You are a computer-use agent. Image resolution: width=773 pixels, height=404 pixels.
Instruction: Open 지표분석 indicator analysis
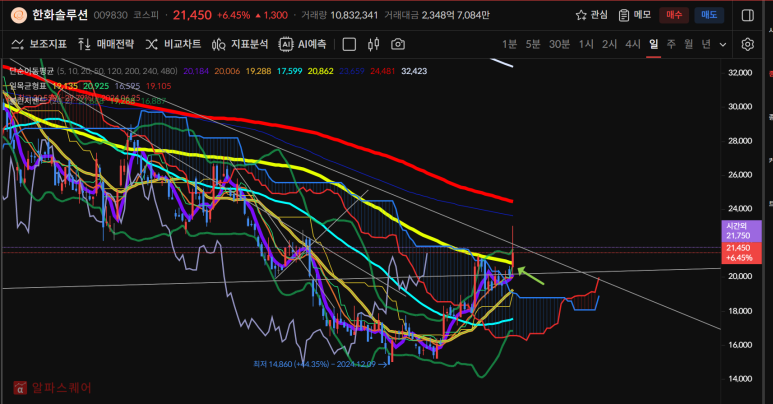click(x=240, y=44)
